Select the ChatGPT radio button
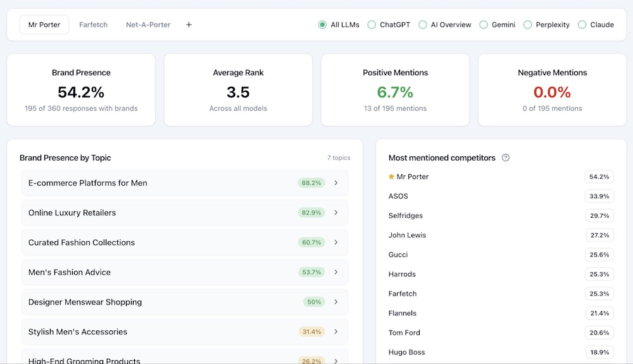This screenshot has height=364, width=633. (x=372, y=25)
